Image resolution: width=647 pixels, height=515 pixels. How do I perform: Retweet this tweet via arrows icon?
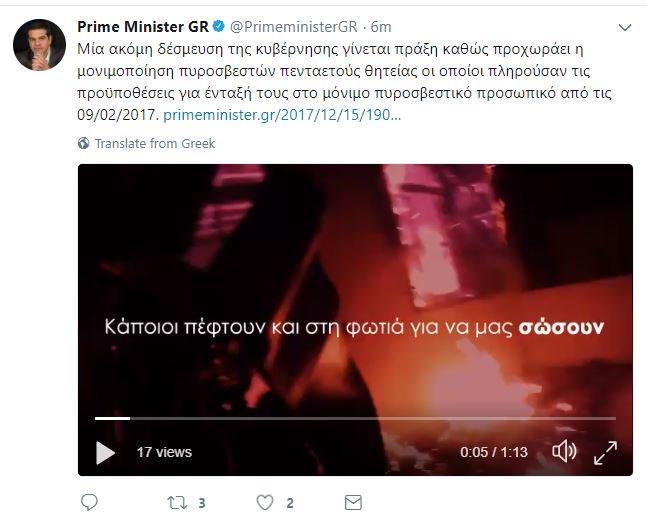coord(177,503)
